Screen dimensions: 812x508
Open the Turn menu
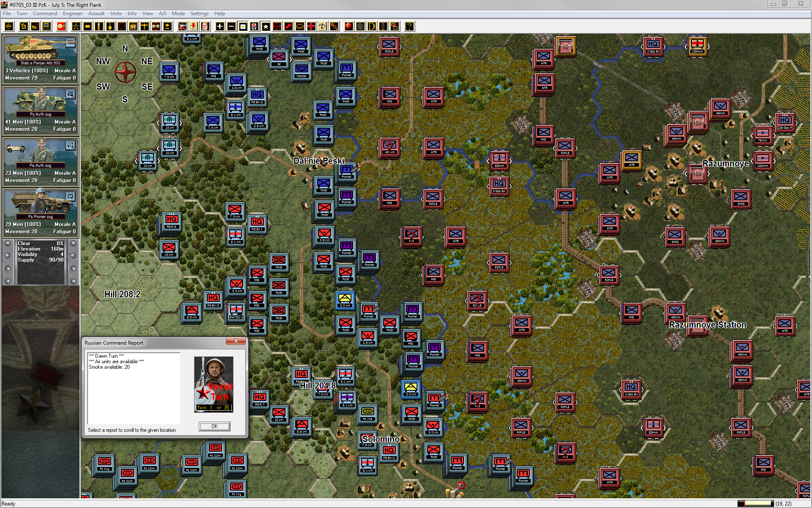pos(22,14)
